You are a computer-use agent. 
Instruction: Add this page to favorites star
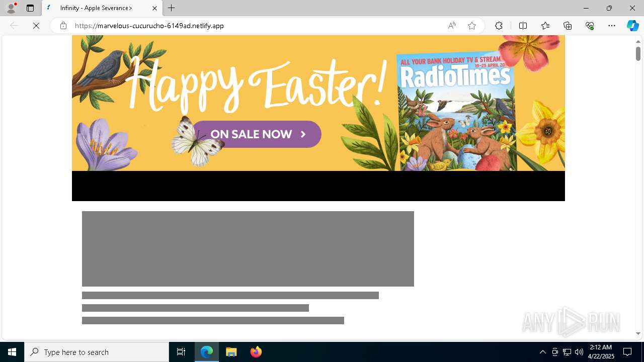click(472, 26)
